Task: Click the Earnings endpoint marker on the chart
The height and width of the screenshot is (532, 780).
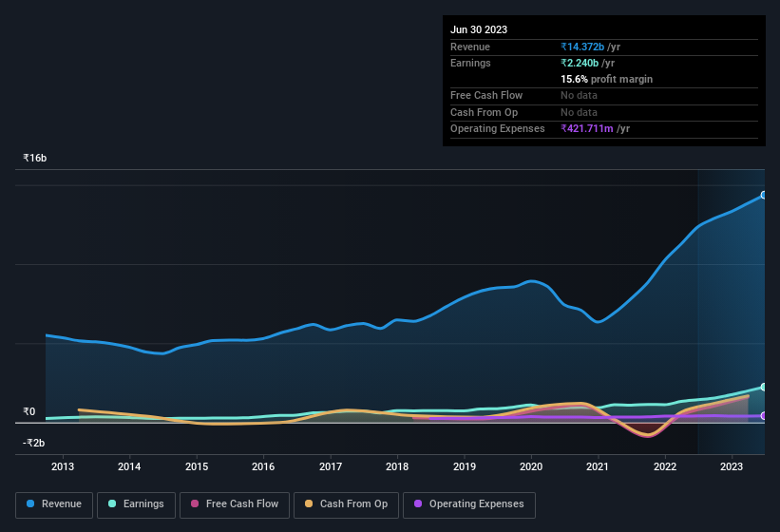Action: click(x=764, y=387)
